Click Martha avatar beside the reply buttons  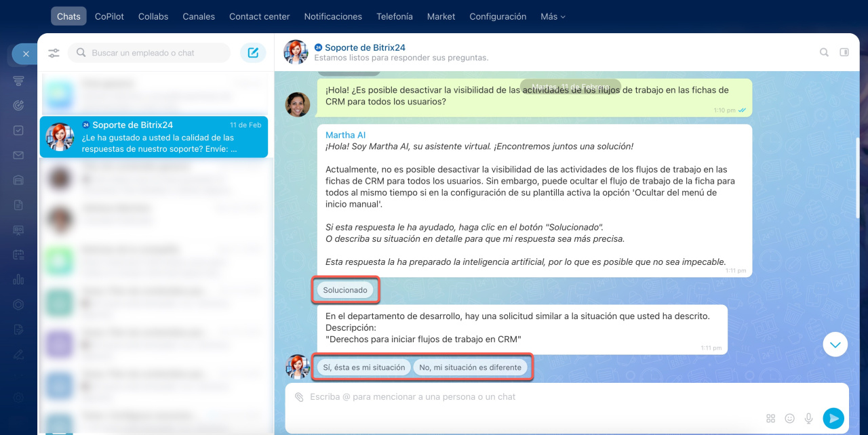click(x=297, y=367)
